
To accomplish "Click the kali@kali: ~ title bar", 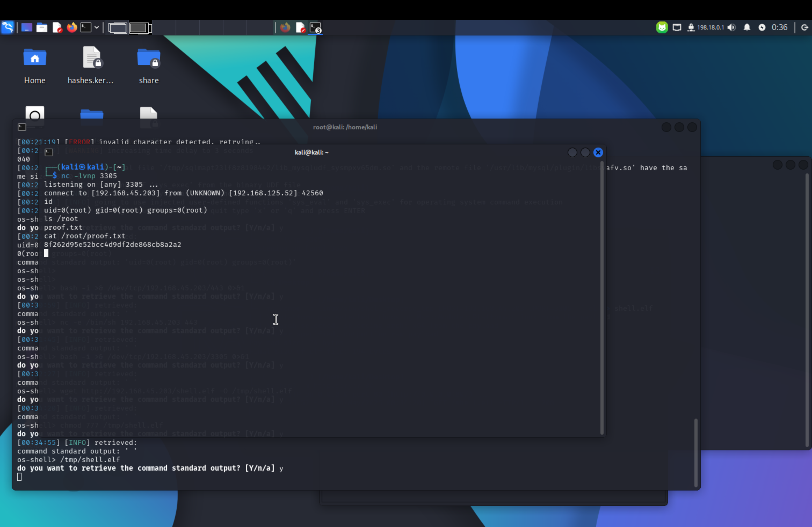I will [x=311, y=152].
